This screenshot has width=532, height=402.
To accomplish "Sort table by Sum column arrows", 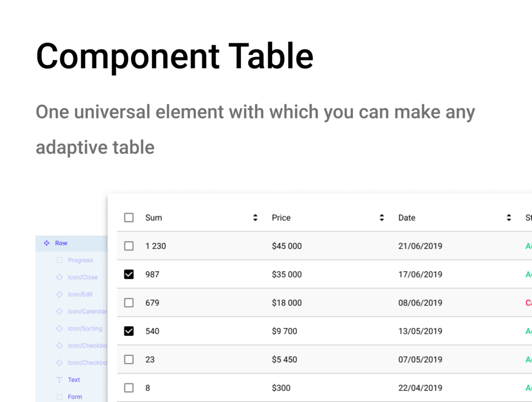I will [255, 218].
